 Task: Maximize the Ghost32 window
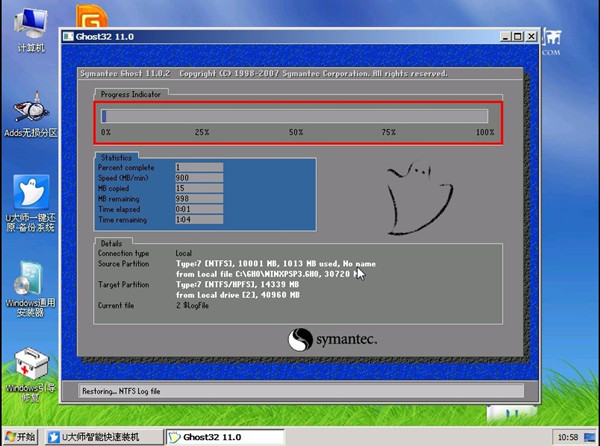517,37
